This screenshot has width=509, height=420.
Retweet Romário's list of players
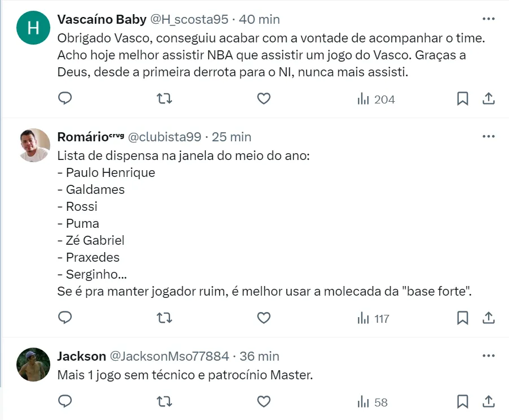[x=164, y=318]
